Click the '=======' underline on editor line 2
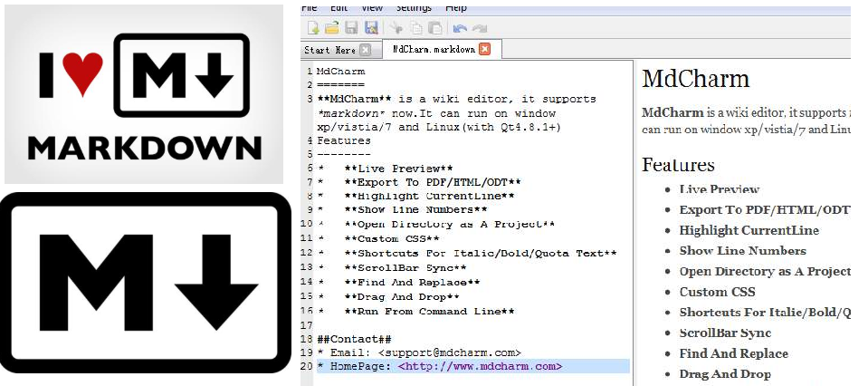This screenshot has width=868, height=386. click(x=340, y=85)
